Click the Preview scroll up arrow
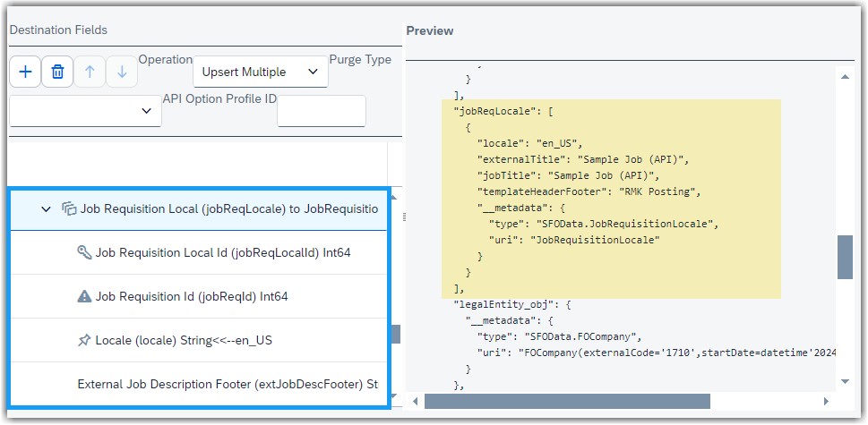This screenshot has height=425, width=868. point(845,77)
